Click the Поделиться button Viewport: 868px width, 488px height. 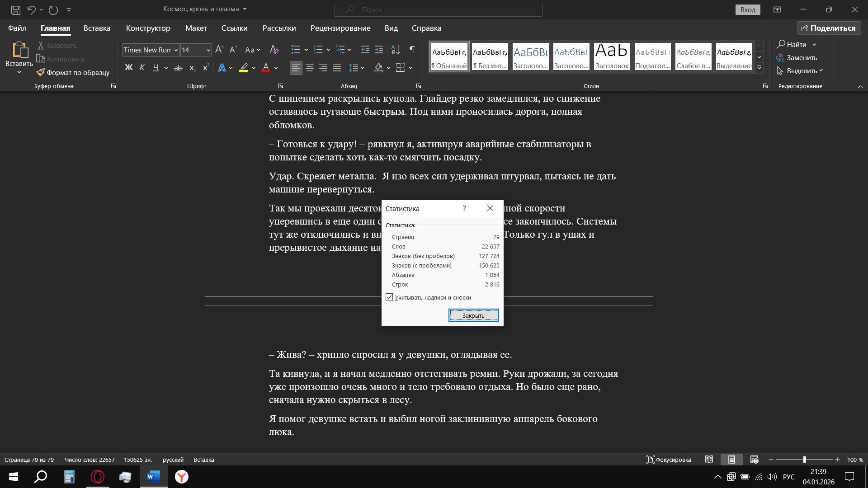(x=828, y=28)
